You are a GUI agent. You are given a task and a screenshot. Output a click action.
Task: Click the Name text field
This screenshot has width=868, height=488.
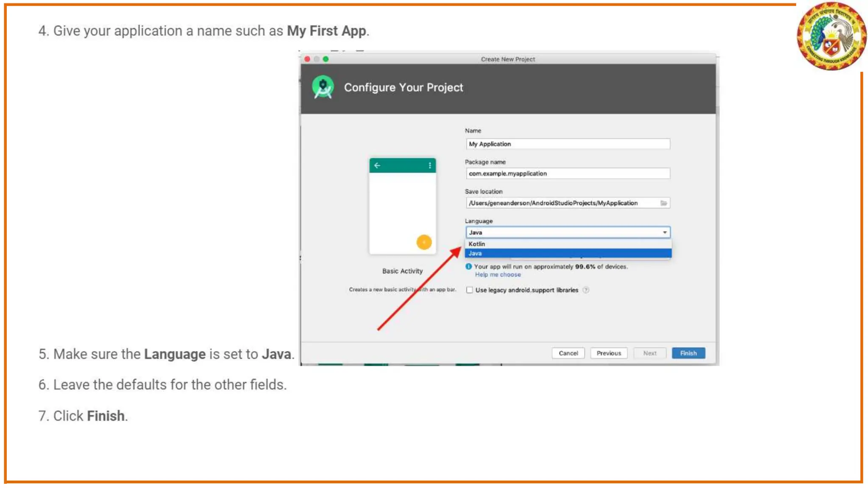(x=568, y=144)
